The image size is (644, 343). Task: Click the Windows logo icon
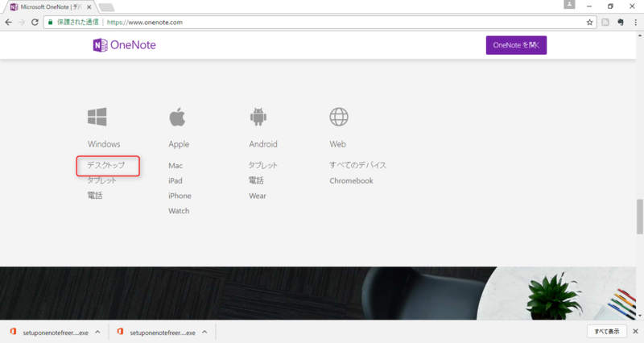[x=97, y=117]
